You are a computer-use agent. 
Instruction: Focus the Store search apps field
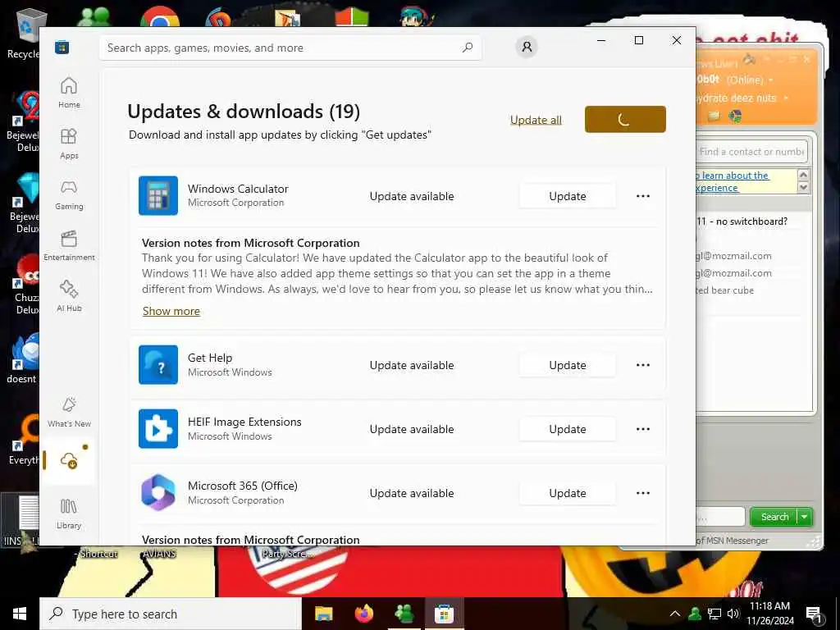point(290,48)
